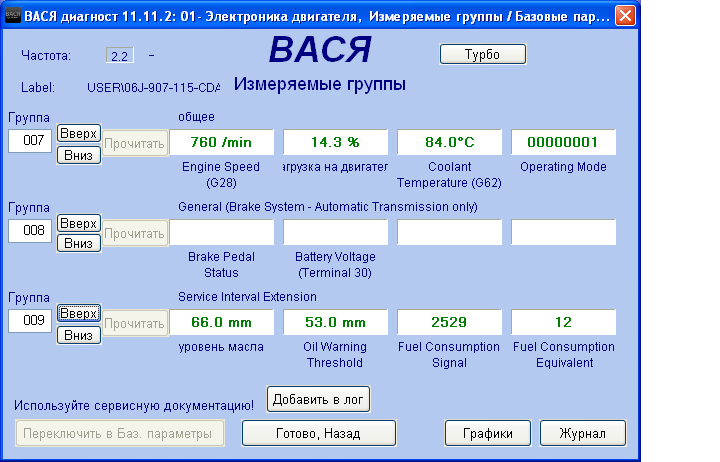
Task: Select the Coolant Temperature value field
Action: [x=449, y=142]
